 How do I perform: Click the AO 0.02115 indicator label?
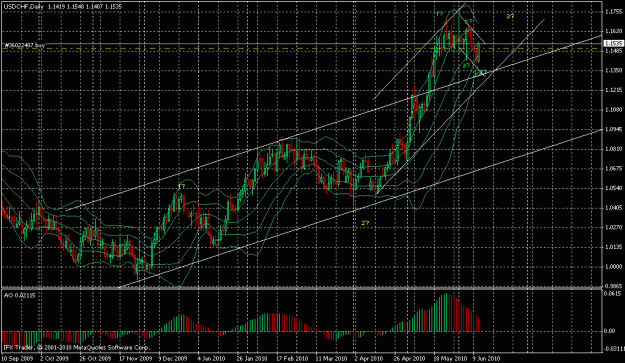pos(20,295)
